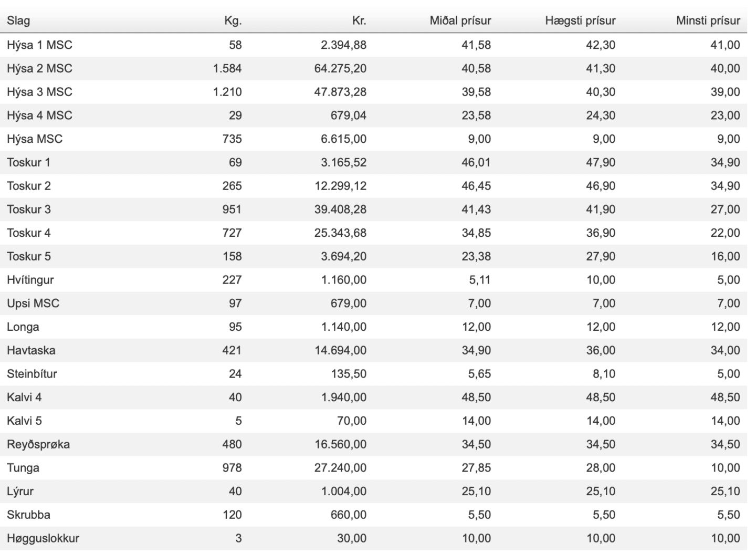This screenshot has width=756, height=553.
Task: Select the Miðal prísur column header
Action: (x=460, y=21)
